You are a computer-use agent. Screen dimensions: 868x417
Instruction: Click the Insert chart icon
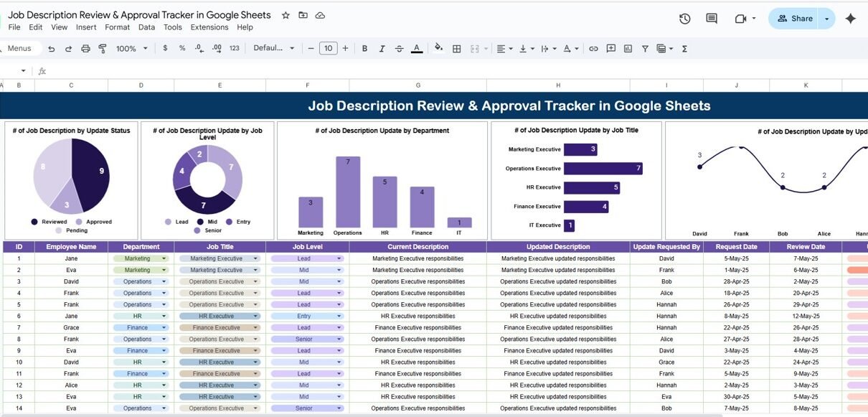point(628,49)
